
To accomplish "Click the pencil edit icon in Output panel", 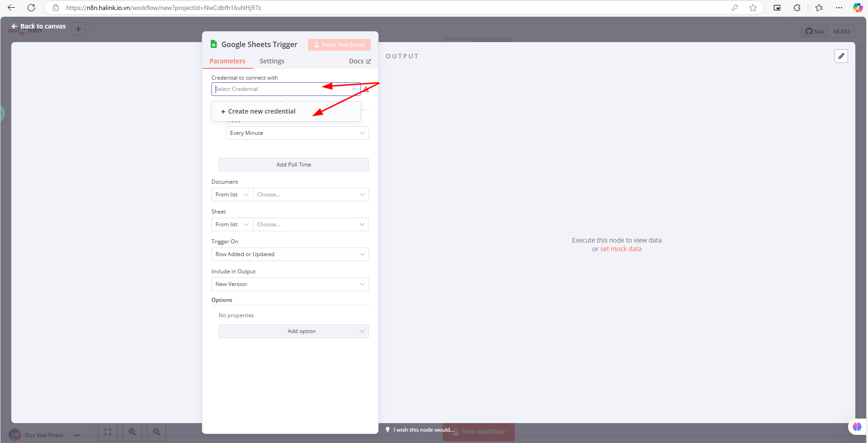I will click(841, 56).
